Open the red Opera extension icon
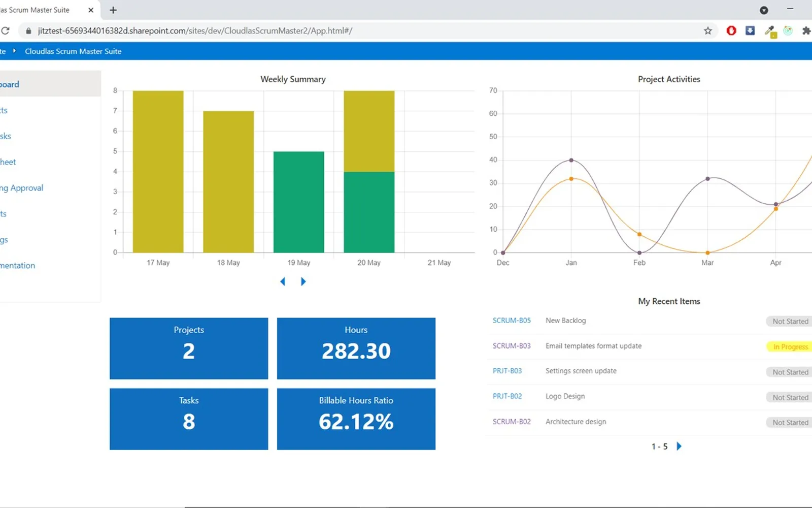This screenshot has width=812, height=508. pos(731,30)
